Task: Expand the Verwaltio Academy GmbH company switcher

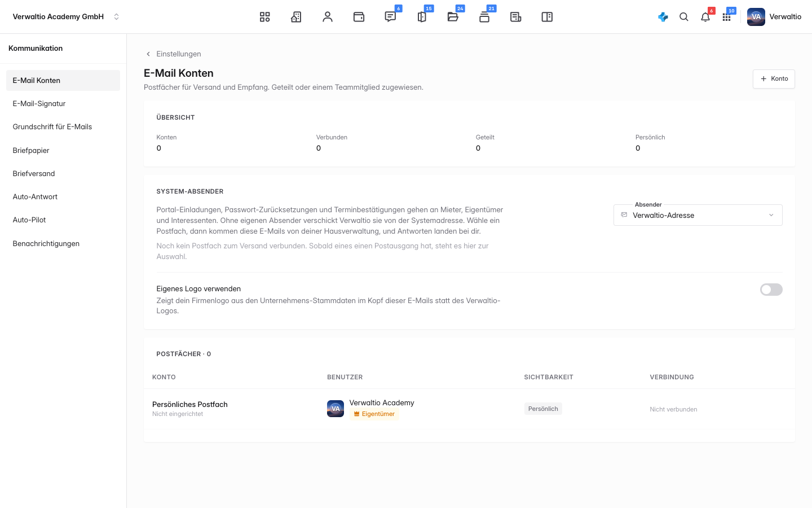Action: [66, 17]
